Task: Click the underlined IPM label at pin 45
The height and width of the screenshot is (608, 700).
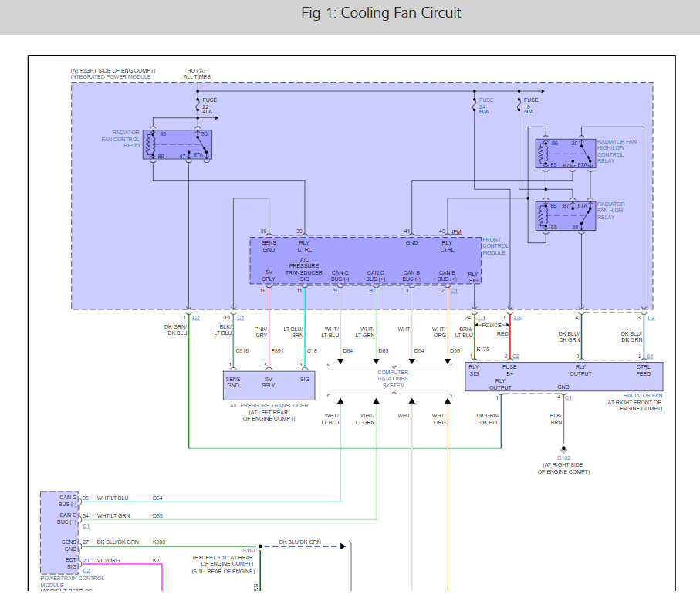Action: point(456,231)
